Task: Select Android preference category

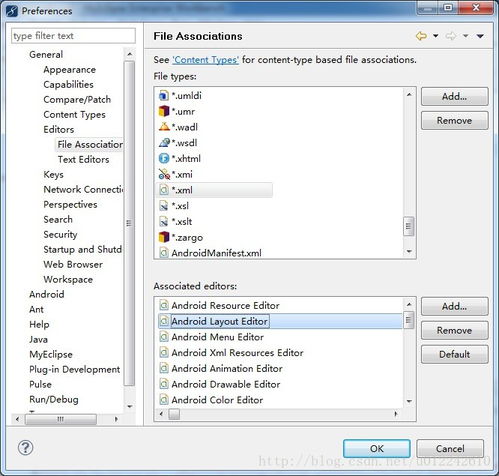Action: pos(47,294)
